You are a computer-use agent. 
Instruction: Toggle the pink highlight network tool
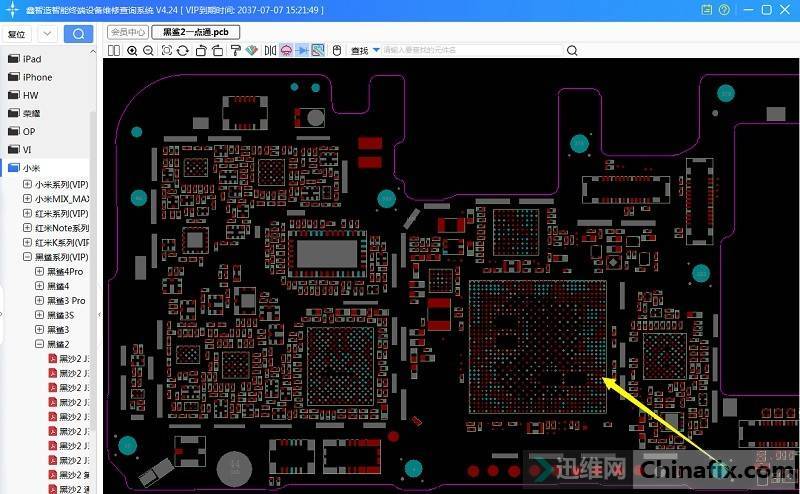(x=286, y=50)
